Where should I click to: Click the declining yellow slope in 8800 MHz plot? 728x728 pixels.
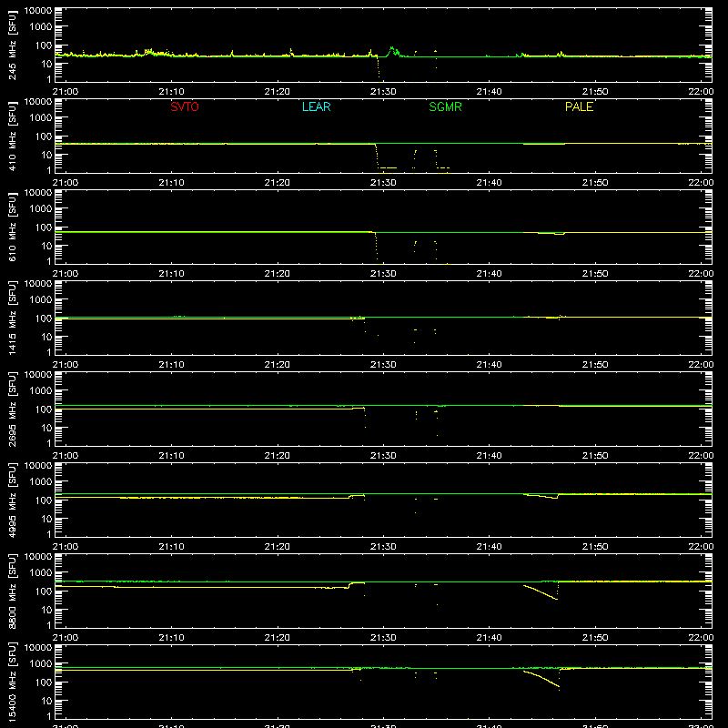coord(541,592)
